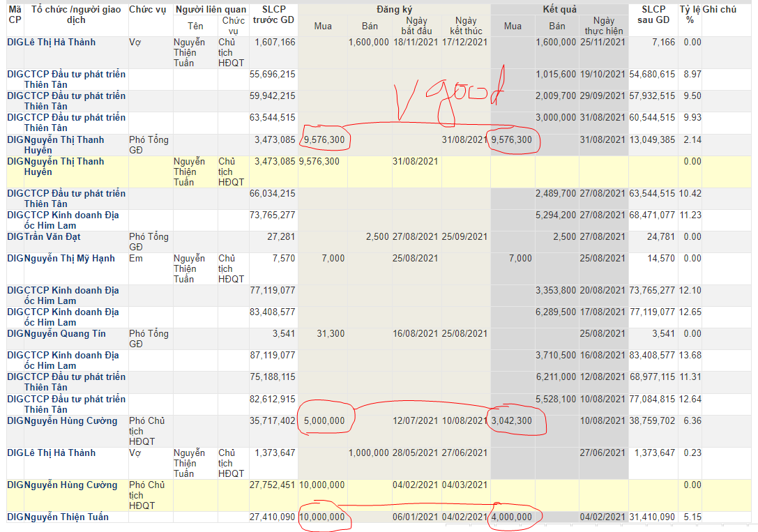The width and height of the screenshot is (758, 532).
Task: Click the value 38,759,702
Action: [652, 421]
